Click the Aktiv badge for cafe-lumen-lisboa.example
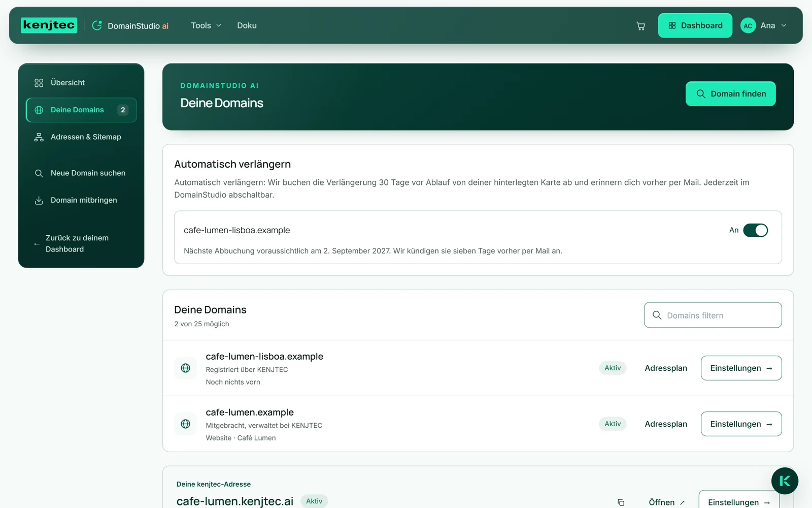812x508 pixels. [613, 368]
